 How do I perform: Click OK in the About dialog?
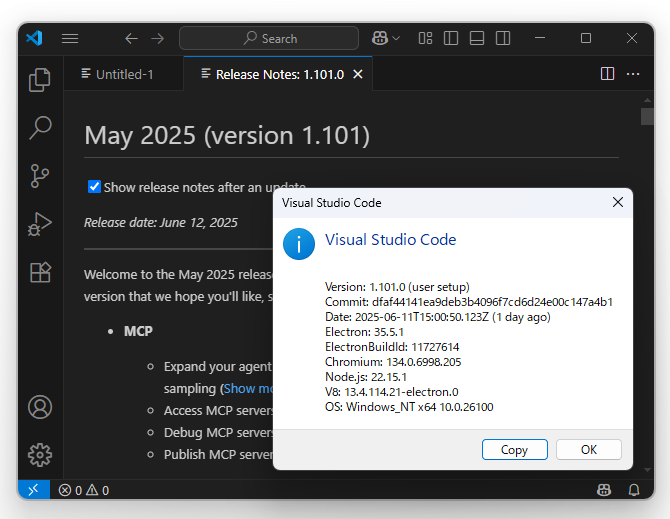pos(589,449)
